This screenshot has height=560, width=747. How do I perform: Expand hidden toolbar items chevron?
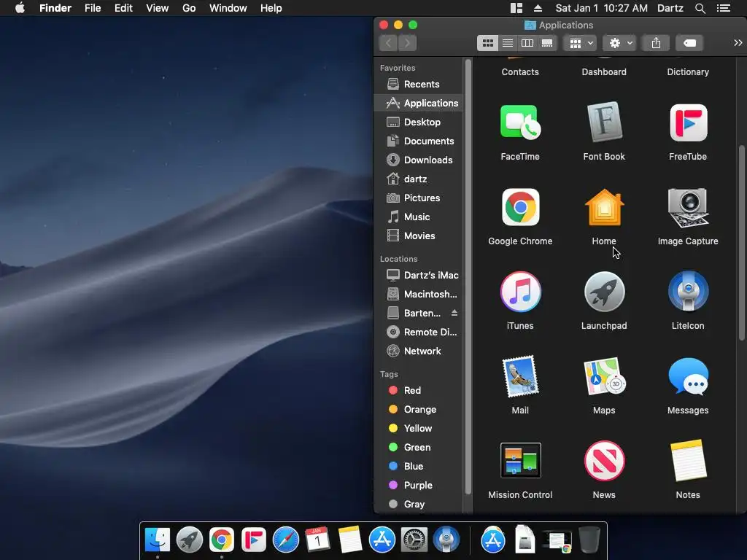[738, 43]
